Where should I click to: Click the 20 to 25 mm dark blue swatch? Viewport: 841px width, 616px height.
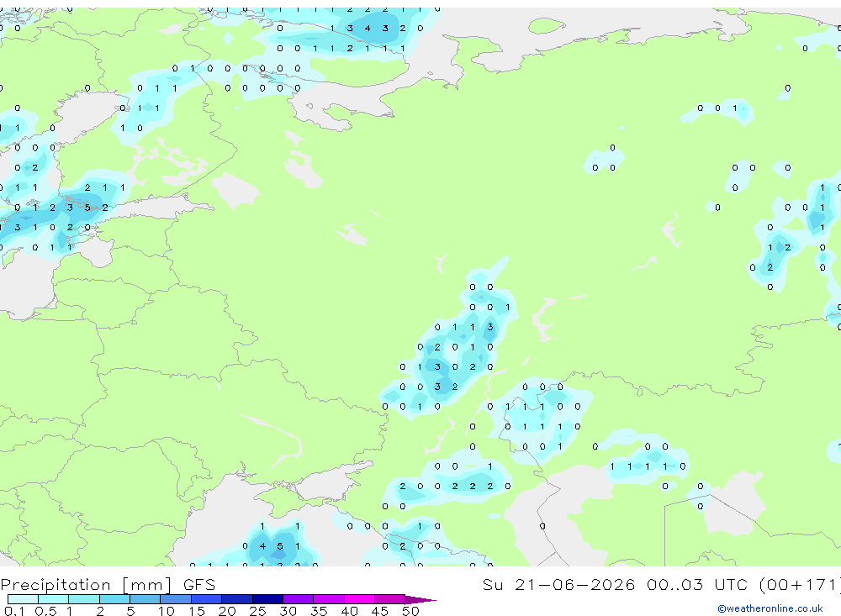(x=237, y=599)
